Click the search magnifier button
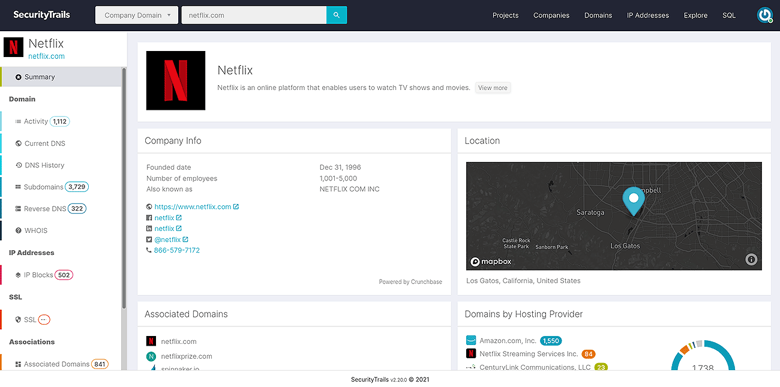 coord(336,15)
